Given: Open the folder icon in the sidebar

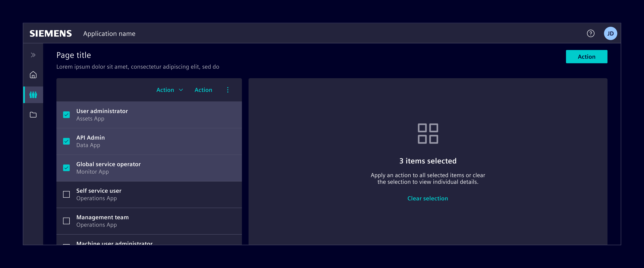Looking at the screenshot, I should [x=33, y=115].
